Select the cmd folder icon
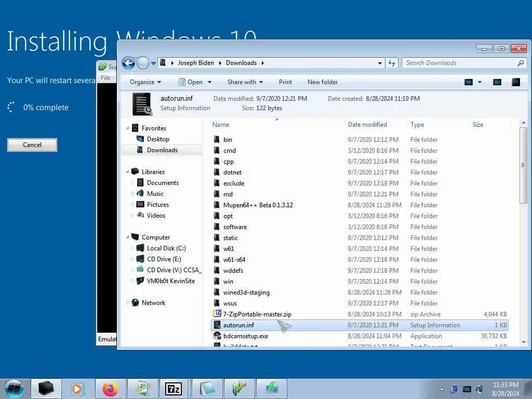This screenshot has height=399, width=532. (x=217, y=150)
